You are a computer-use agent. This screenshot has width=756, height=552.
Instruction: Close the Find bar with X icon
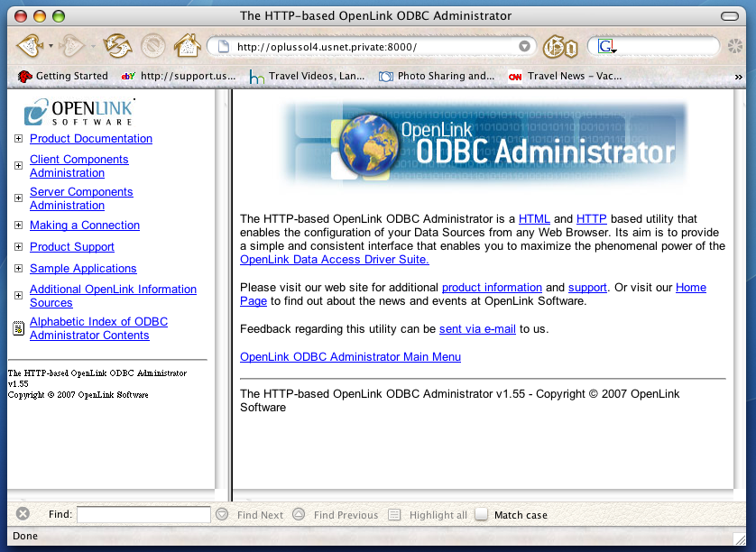pyautogui.click(x=23, y=514)
